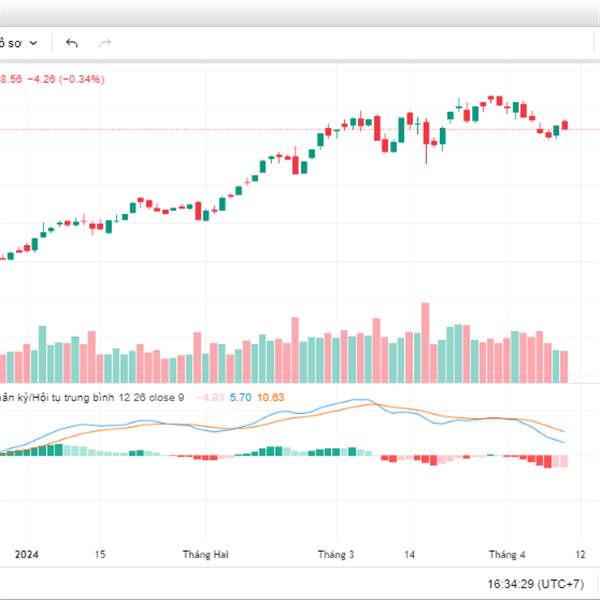Click signal value 10.63
Viewport: 600px width, 600px height.
coord(271,398)
